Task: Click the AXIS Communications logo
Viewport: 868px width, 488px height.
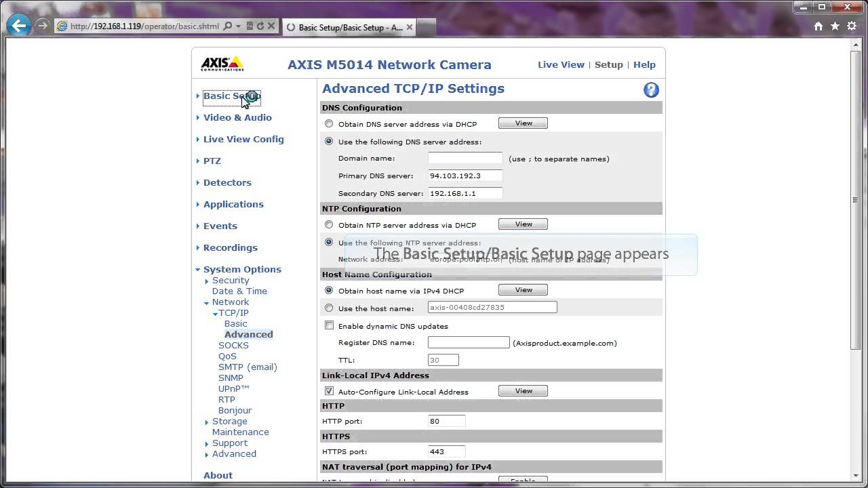Action: [x=222, y=64]
